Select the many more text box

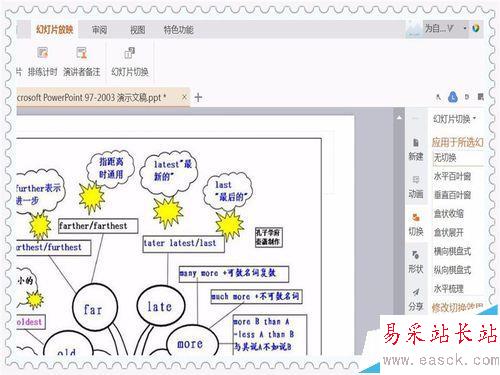pos(234,274)
